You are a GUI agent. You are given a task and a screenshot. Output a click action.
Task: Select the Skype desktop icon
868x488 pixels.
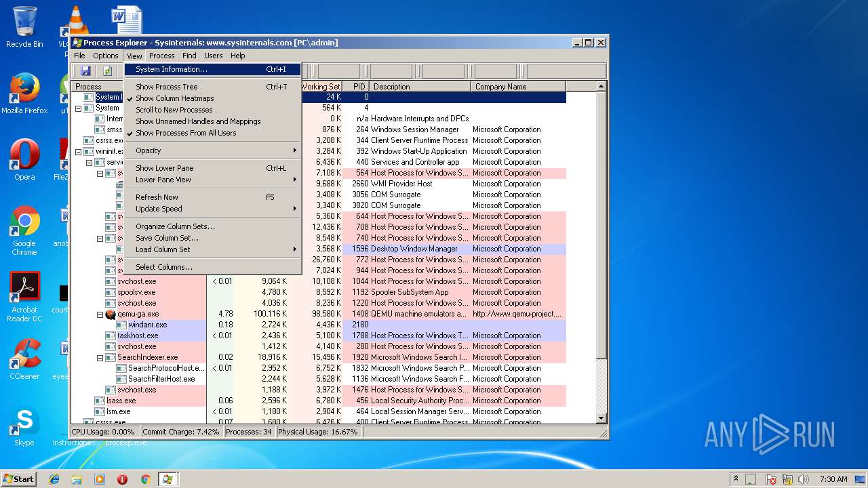24,426
